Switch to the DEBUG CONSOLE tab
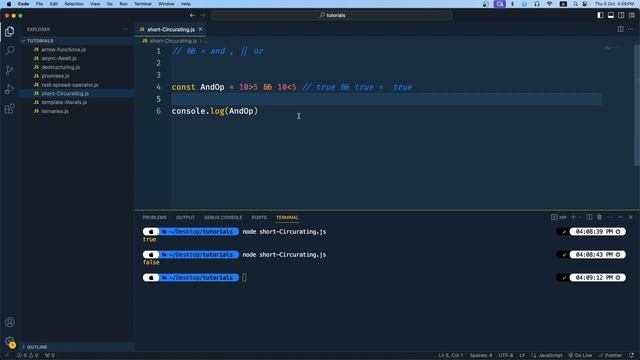The image size is (640, 360). click(x=223, y=218)
